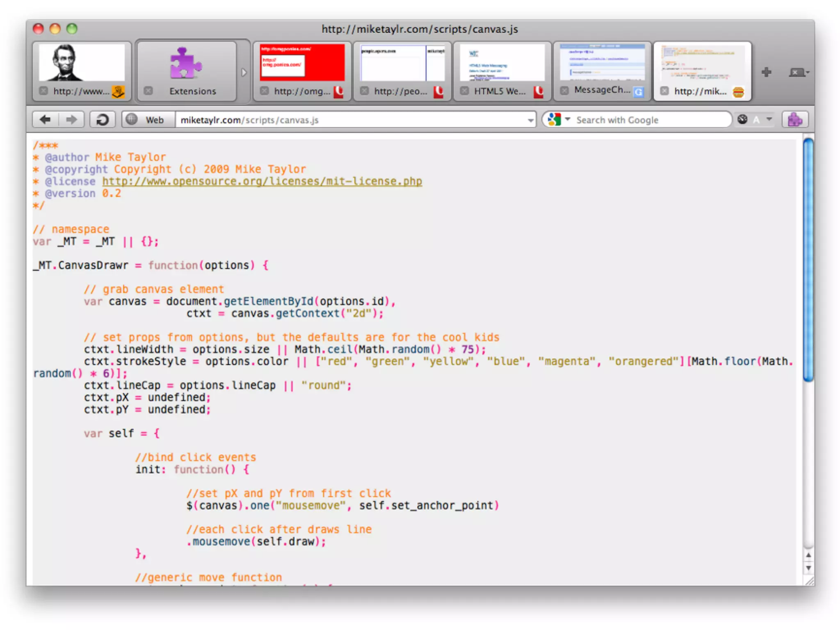Screen dimensions: 840x630
Task: Click the purple extensions puzzle button
Action: pyautogui.click(x=795, y=120)
